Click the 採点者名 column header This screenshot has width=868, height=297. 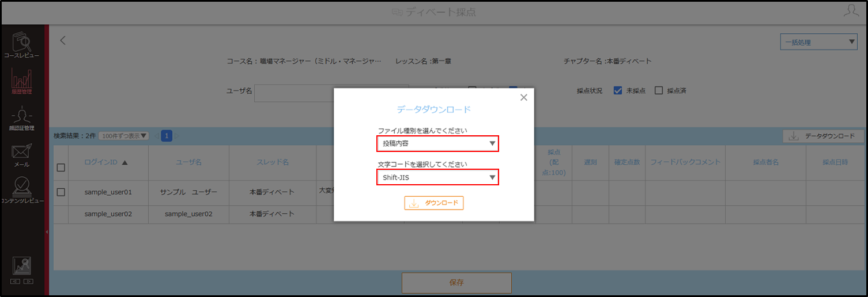click(x=765, y=163)
